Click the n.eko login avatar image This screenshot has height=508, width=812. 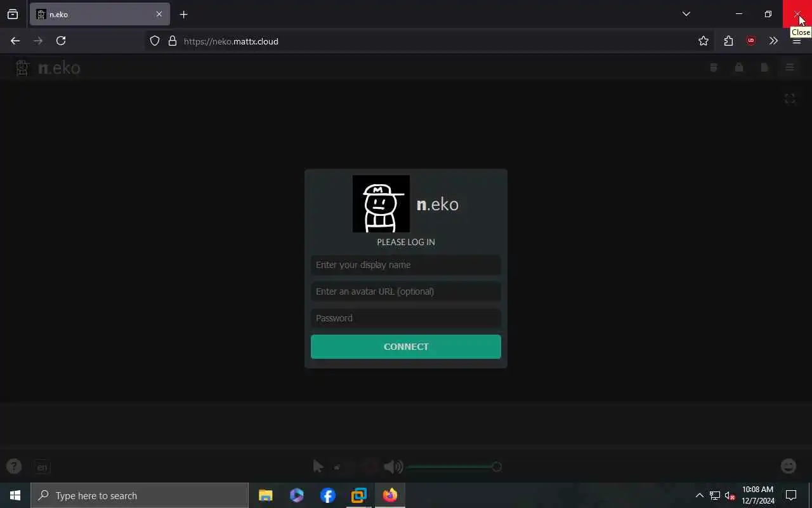tap(381, 204)
